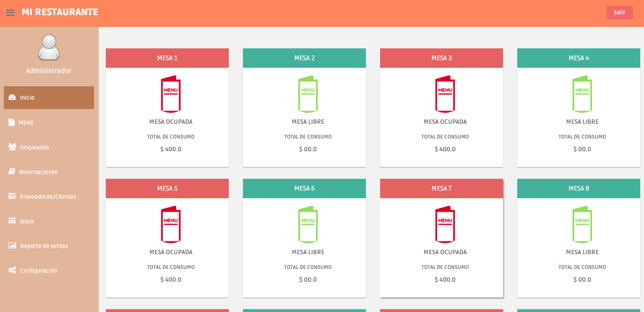Screen dimensions: 644x312
Task: Click the MI RESTAURANTE title link
Action: coord(60,12)
